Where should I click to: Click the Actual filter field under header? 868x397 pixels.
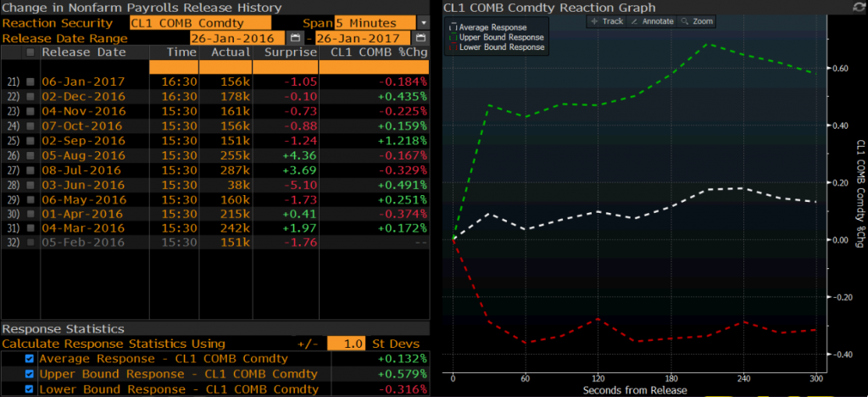225,67
